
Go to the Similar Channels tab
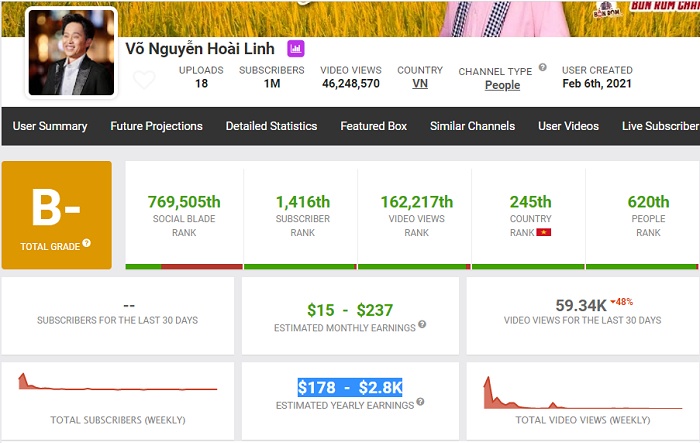[472, 126]
